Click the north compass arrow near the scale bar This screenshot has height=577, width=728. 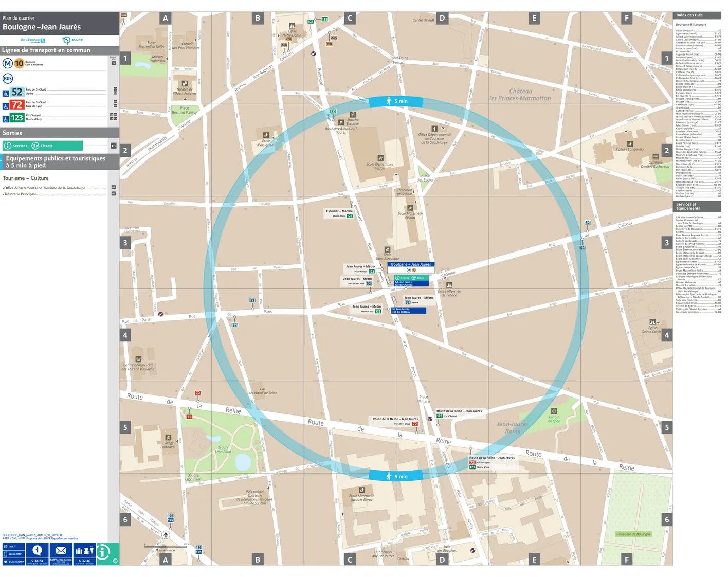[166, 534]
